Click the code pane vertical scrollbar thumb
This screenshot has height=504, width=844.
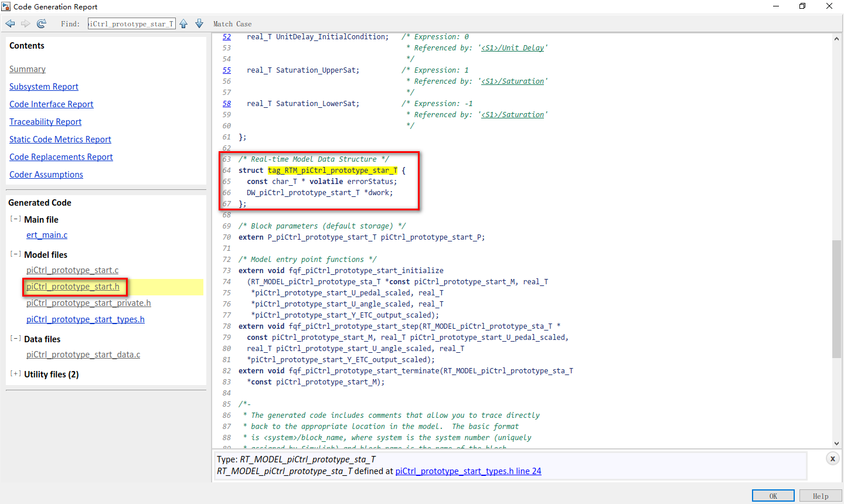point(836,299)
